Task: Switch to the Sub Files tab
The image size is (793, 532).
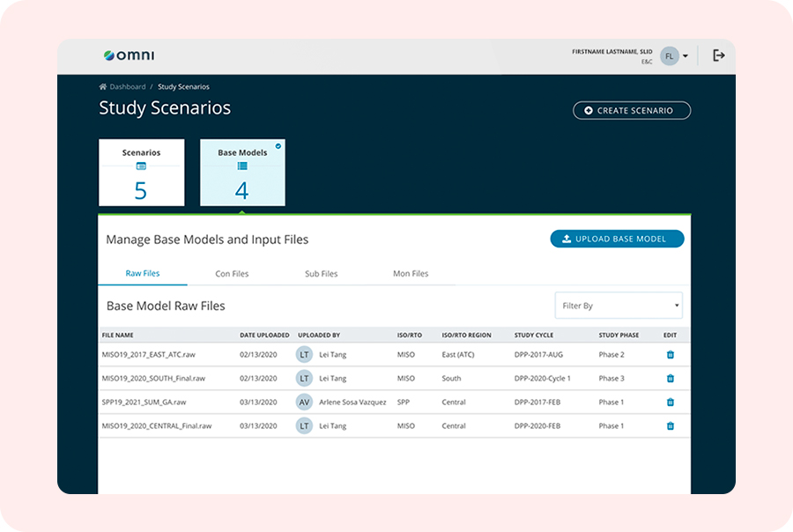Action: [321, 274]
